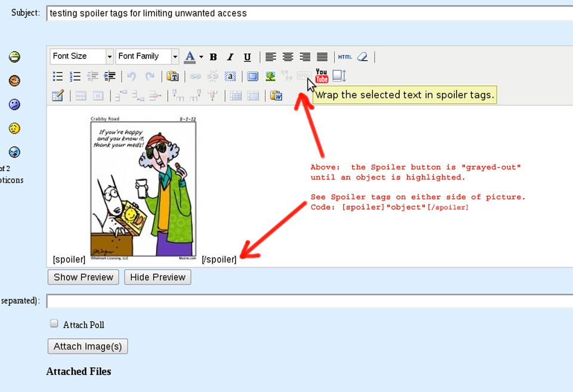Check the Attach Poll checkbox
Viewport: 573px width, 392px height.
[x=54, y=323]
